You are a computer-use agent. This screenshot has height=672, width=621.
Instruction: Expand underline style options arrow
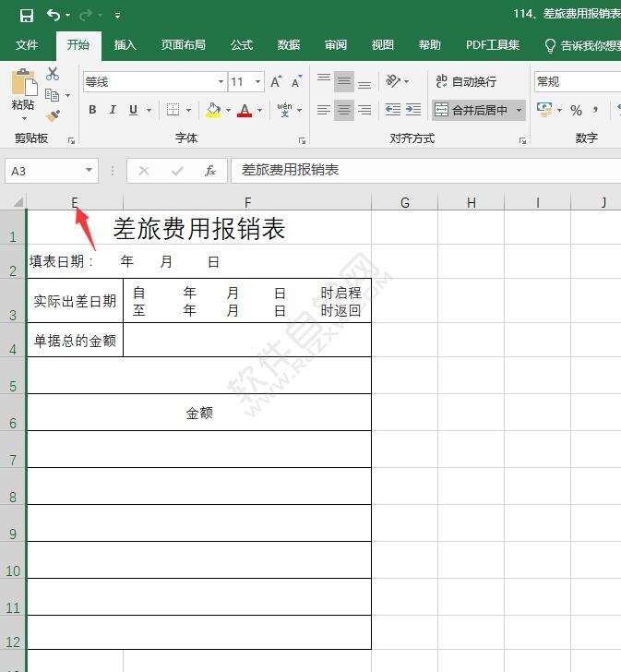point(149,110)
